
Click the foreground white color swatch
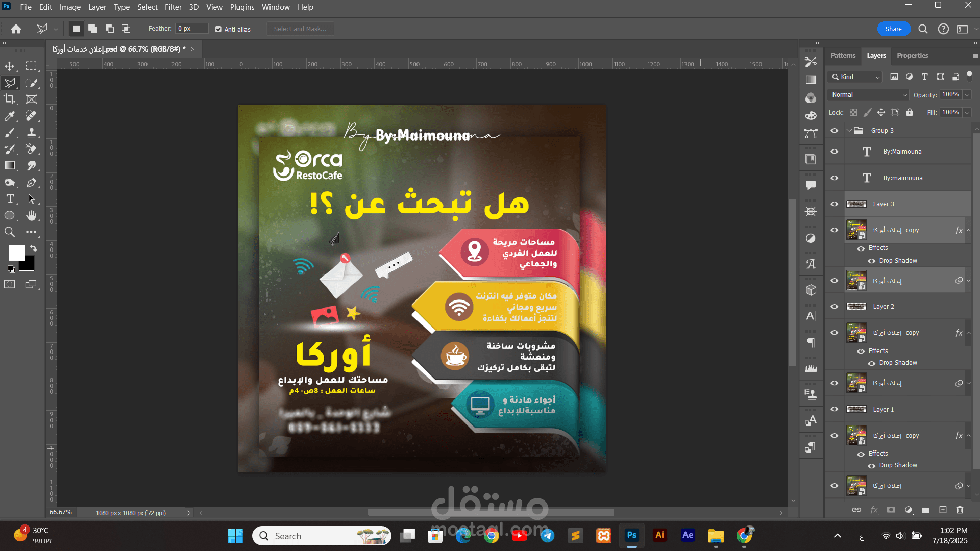(16, 253)
